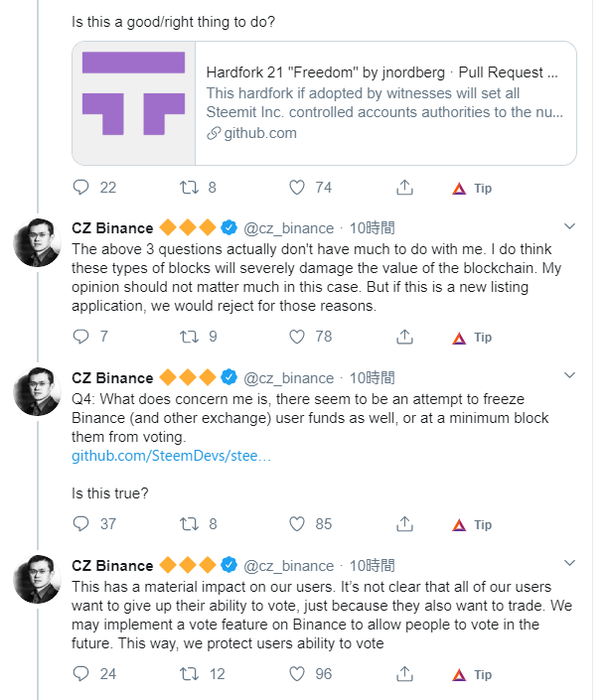Retweet the GitHub hardfork link tweet

187,188
